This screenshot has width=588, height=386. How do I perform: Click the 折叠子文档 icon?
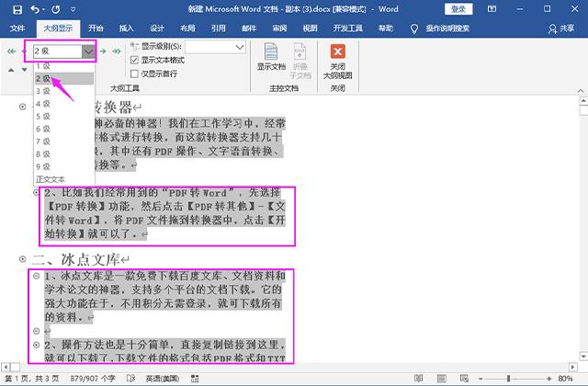(x=300, y=61)
